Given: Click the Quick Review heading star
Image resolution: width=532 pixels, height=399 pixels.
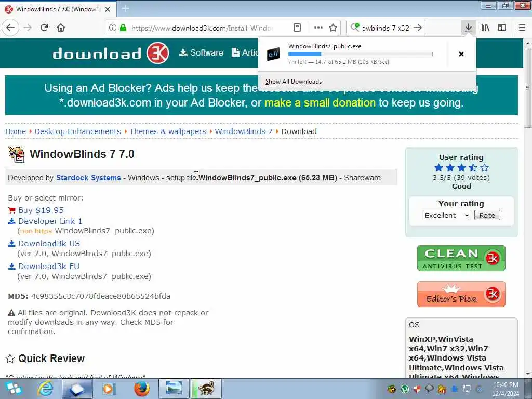Looking at the screenshot, I should [10, 358].
